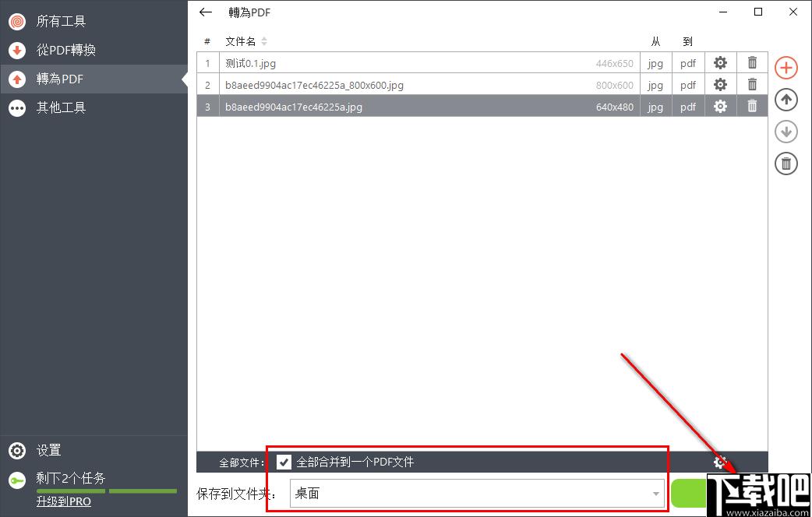Click the down-arrow 從PDF轉換 icon
This screenshot has height=517, width=812.
[17, 50]
